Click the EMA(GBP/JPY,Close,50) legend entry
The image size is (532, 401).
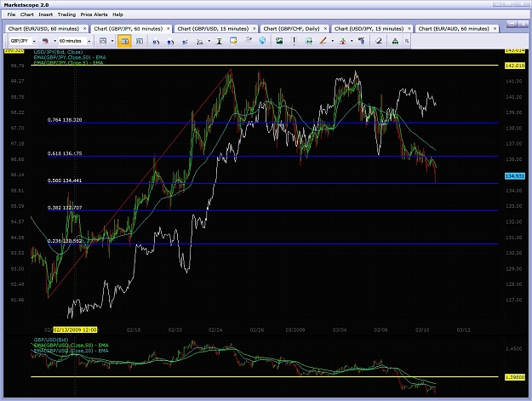[70, 57]
